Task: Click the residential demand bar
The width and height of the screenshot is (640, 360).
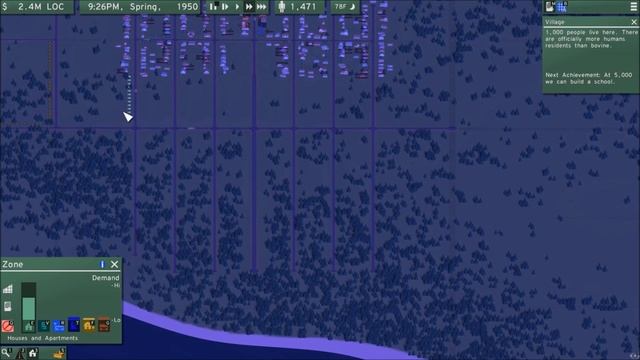Action: click(x=29, y=301)
